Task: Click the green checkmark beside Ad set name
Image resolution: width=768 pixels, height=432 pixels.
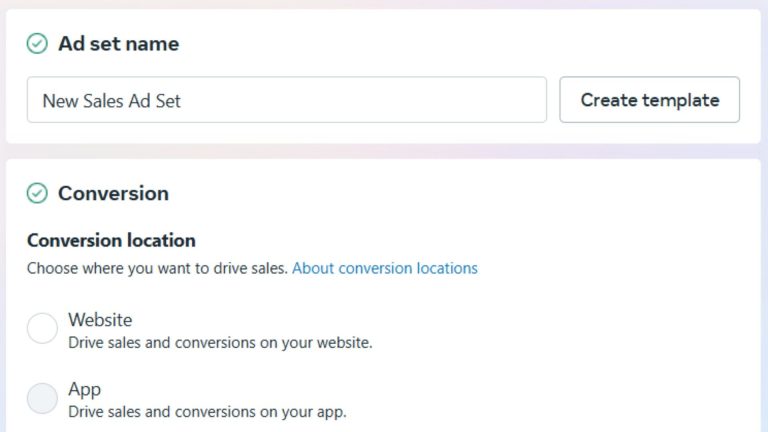Action: pyautogui.click(x=37, y=44)
